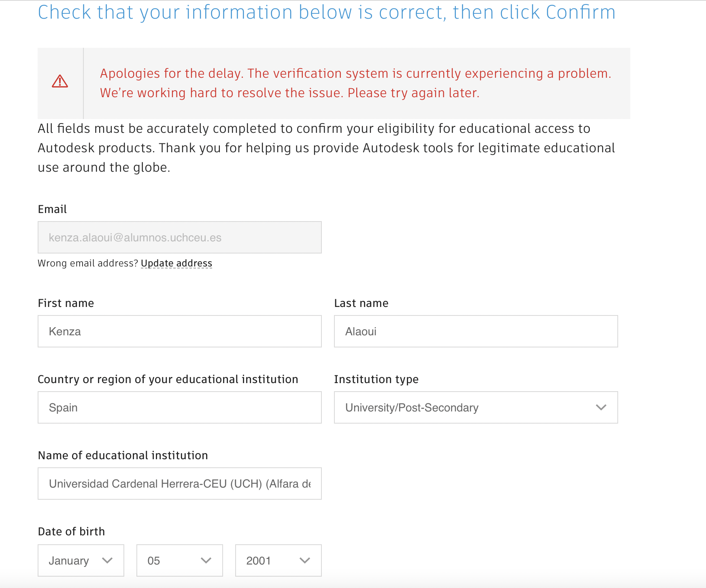Click the red warning triangle icon
This screenshot has height=588, width=706.
pyautogui.click(x=60, y=82)
